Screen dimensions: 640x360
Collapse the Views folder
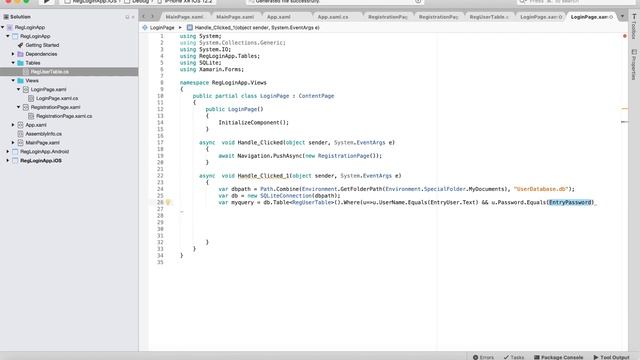click(x=13, y=80)
